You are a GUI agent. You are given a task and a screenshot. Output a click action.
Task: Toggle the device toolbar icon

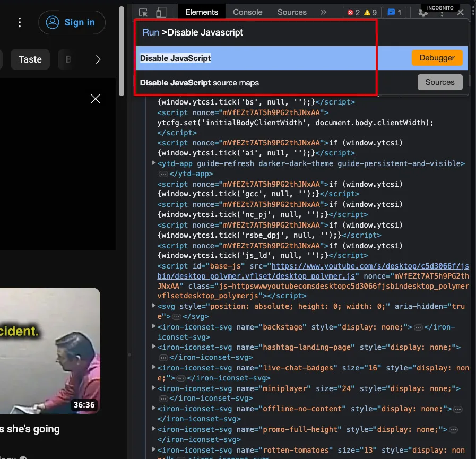(161, 12)
